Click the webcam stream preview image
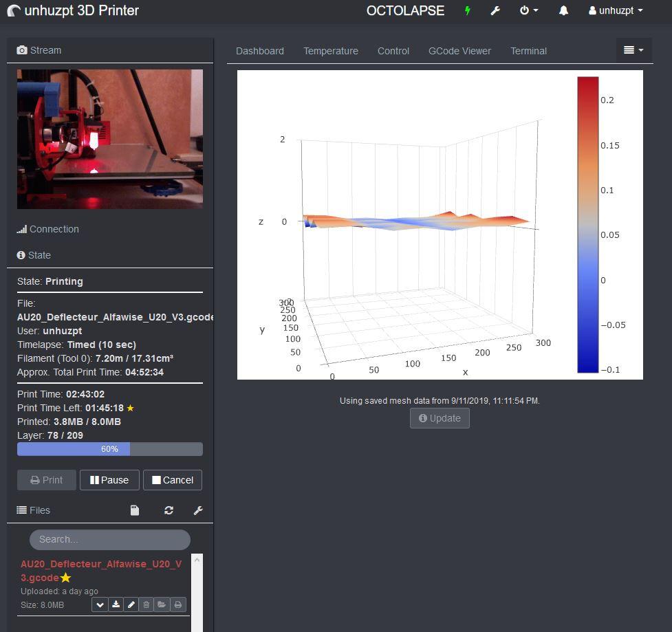 coord(110,139)
